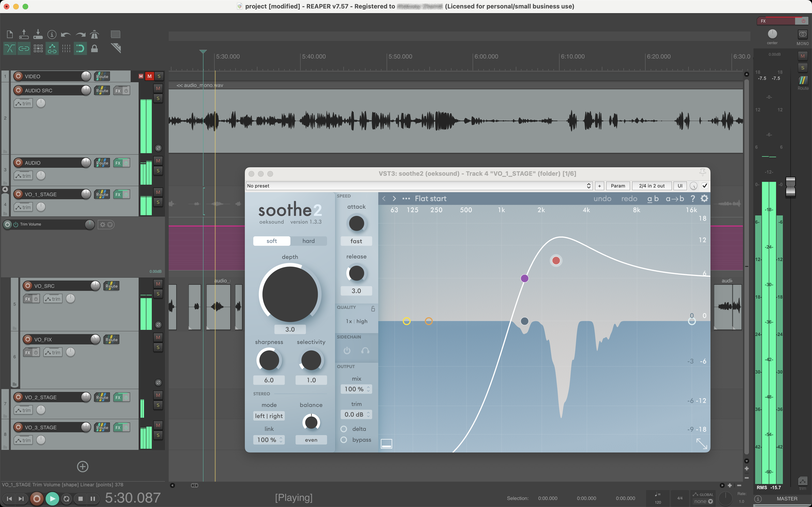Click the depth knob
The image size is (812, 507).
pos(290,294)
